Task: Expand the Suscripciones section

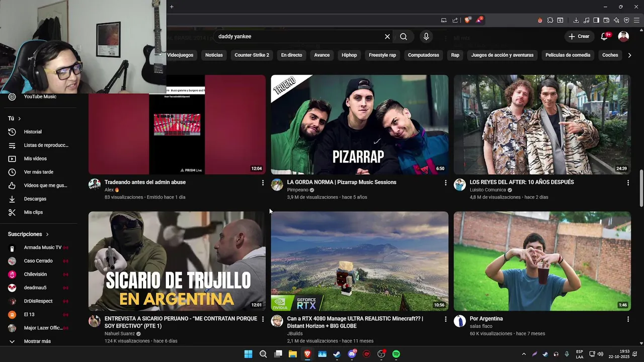Action: 29,234
